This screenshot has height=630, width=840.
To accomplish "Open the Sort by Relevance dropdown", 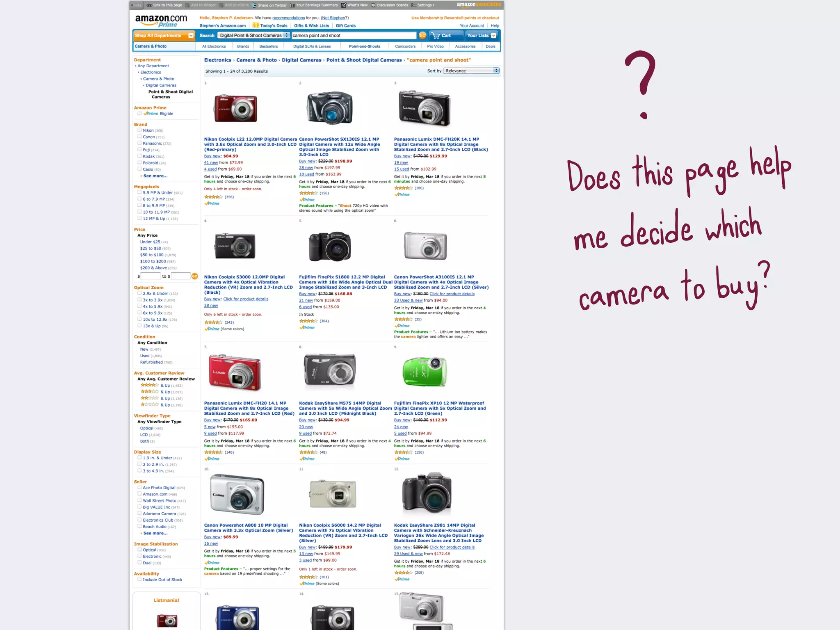I will (x=471, y=71).
